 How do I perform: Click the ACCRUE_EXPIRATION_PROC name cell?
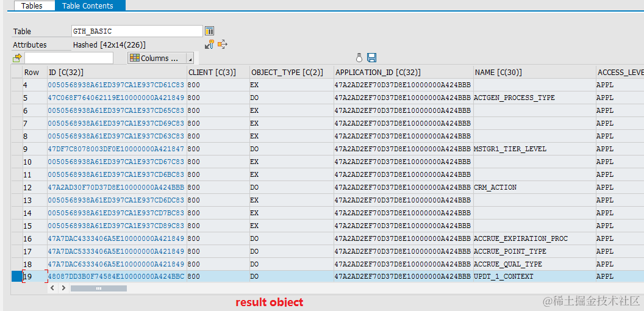(534, 238)
